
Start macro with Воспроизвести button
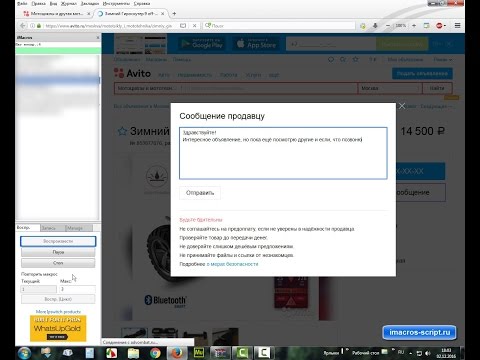[x=58, y=241]
